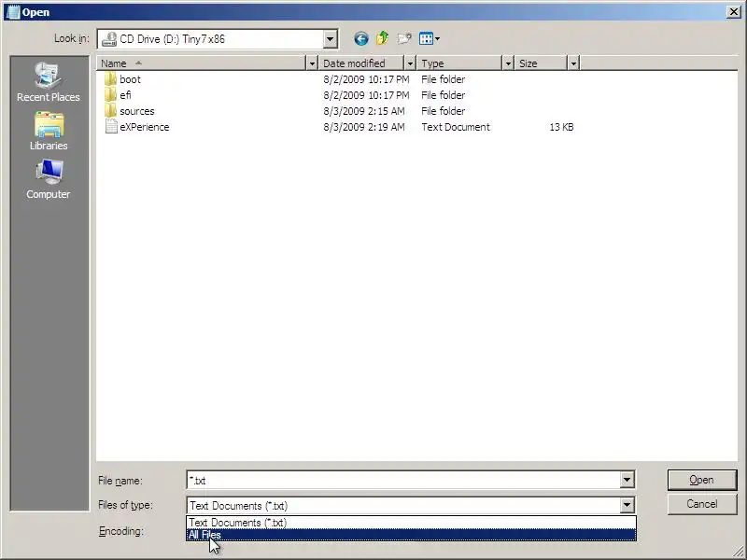Click the Cancel button

coord(702,504)
